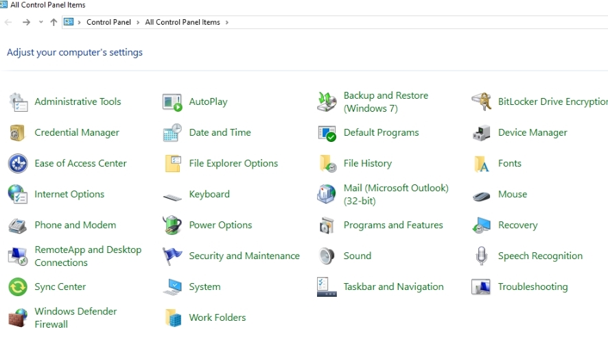The height and width of the screenshot is (364, 608).
Task: Open the Power Options battery icon
Action: click(x=172, y=225)
